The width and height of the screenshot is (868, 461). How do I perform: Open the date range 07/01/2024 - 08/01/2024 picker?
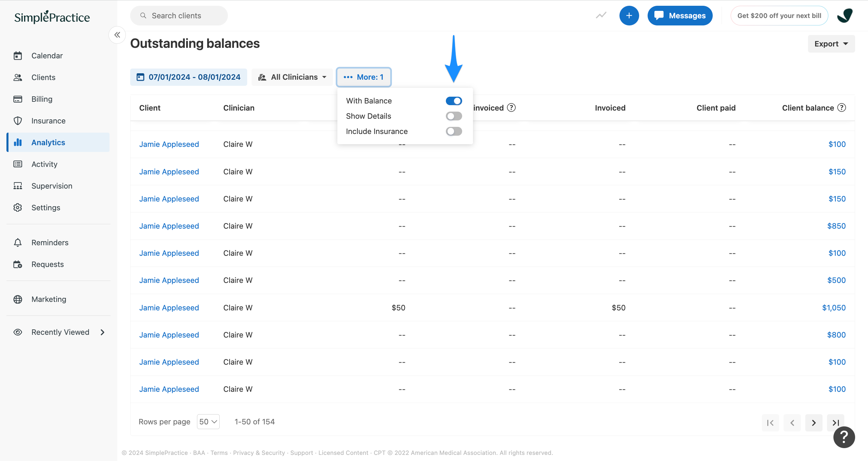coord(189,77)
